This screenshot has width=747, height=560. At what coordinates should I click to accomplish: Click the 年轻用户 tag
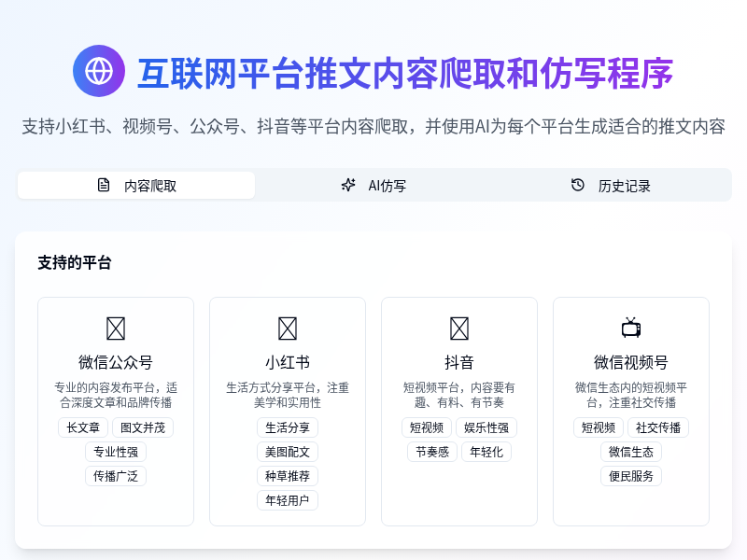click(x=288, y=500)
